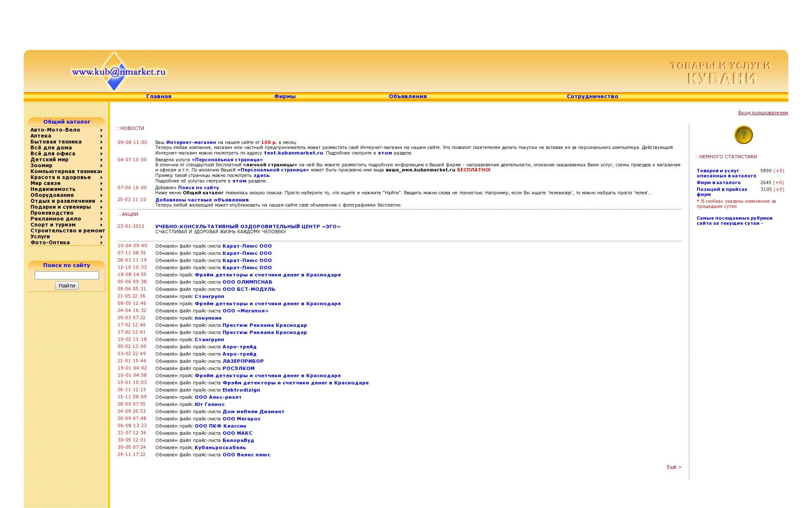Click the golden question mark help icon
This screenshot has height=508, width=812.
[743, 135]
